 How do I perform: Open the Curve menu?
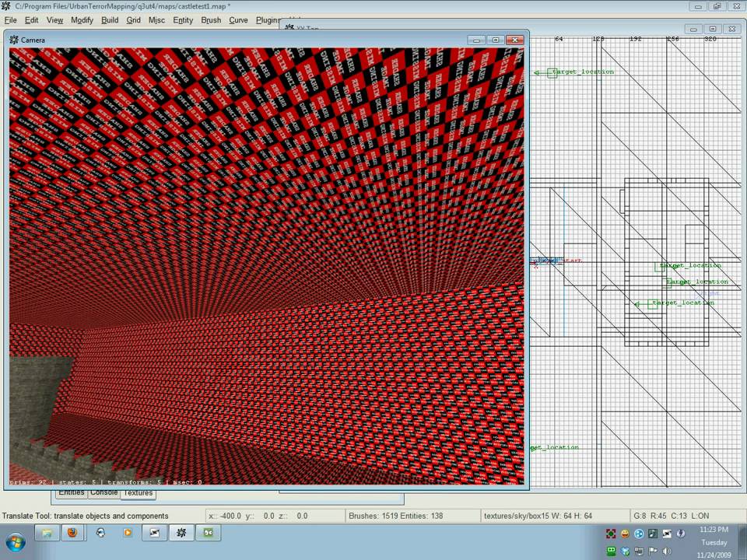click(238, 20)
